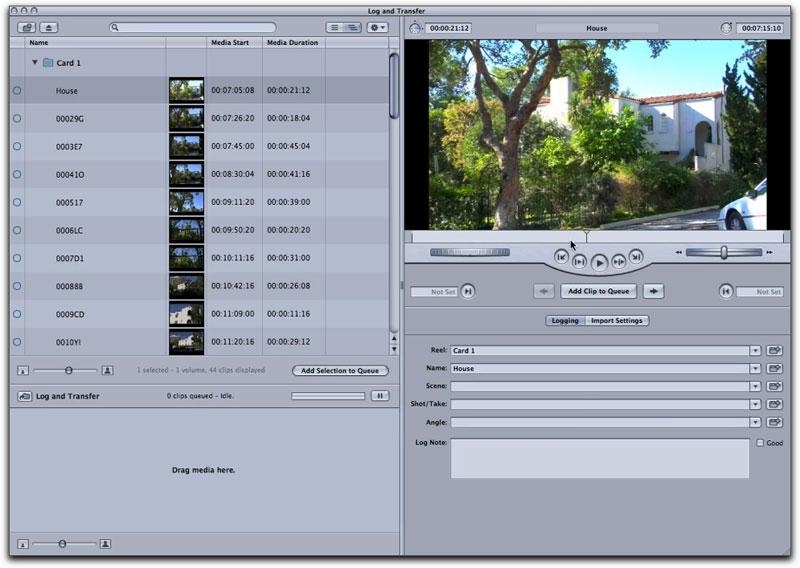800x568 pixels.
Task: Click Add Clip to Queue button
Action: pos(598,291)
